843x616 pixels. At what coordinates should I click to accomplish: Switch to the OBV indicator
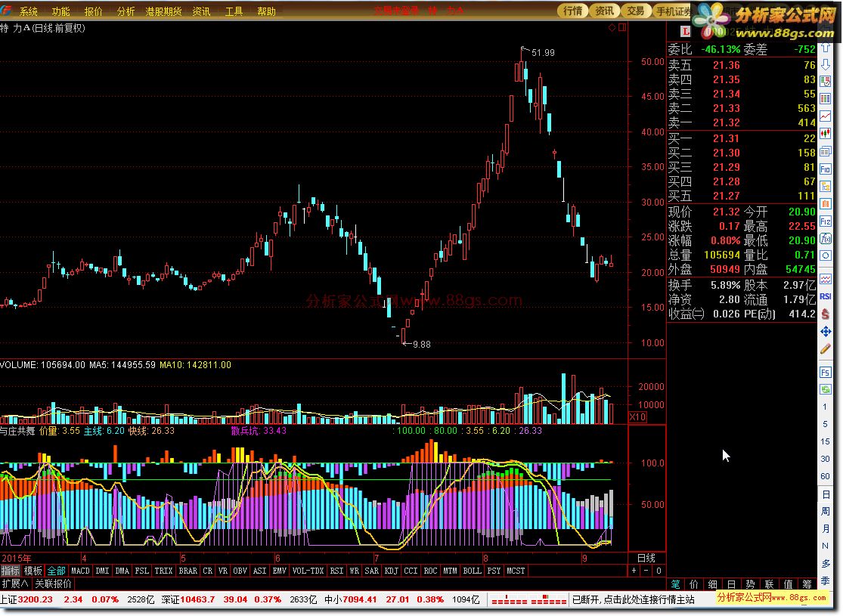(x=240, y=571)
